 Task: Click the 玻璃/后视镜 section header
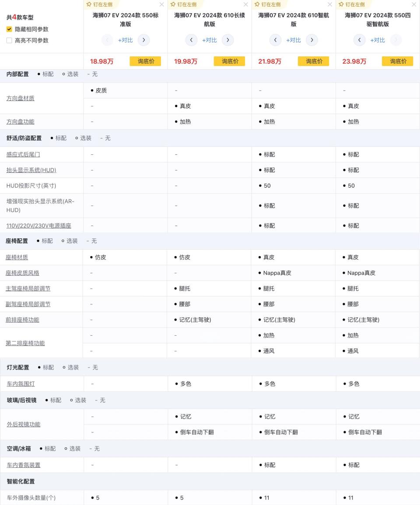click(x=21, y=401)
